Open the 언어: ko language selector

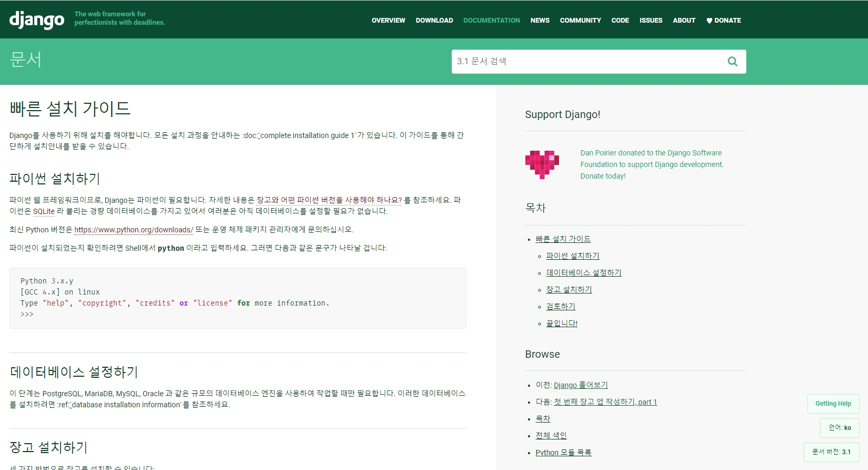(x=840, y=428)
